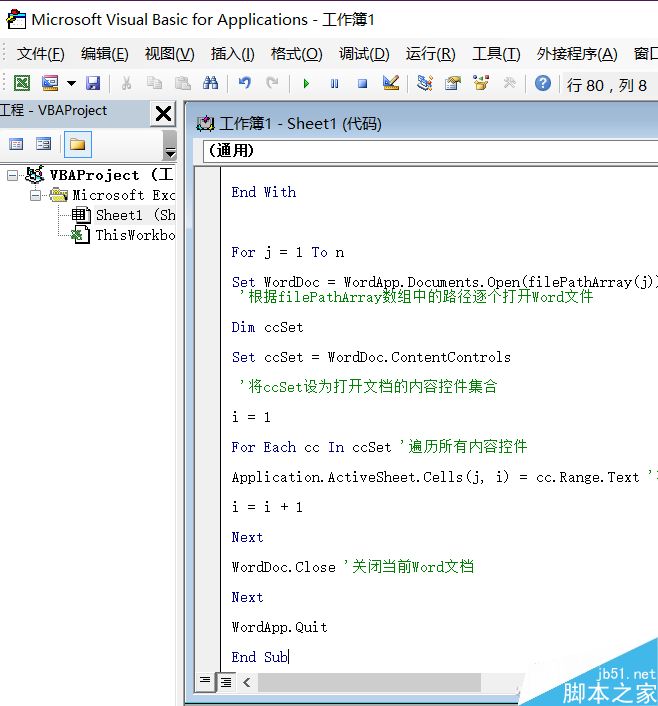Select the Microsoft Excel objects folder
The height and width of the screenshot is (706, 658).
[x=123, y=195]
